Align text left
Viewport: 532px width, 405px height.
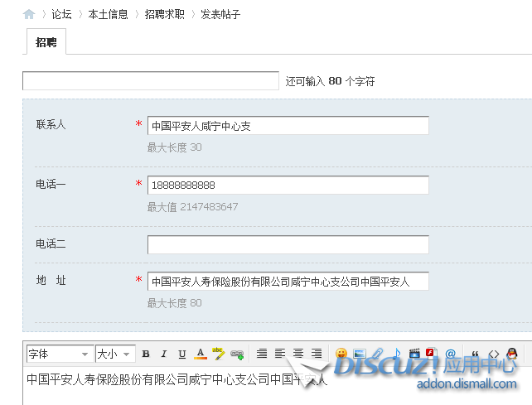click(280, 354)
